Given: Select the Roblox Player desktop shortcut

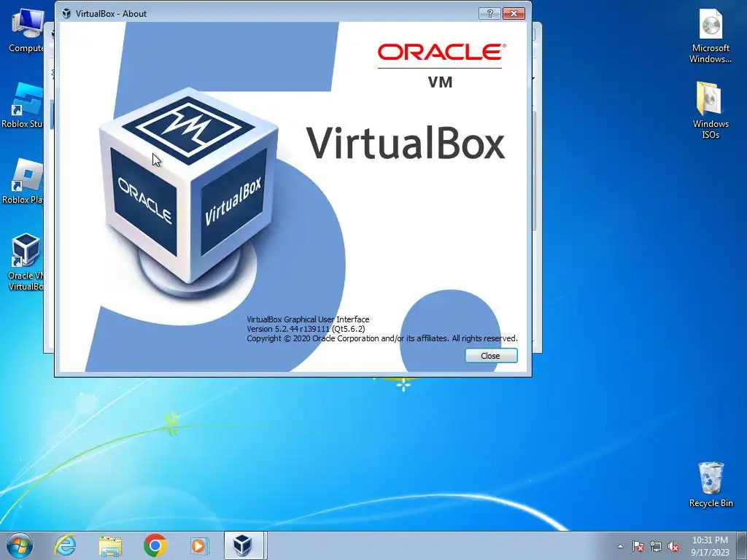Looking at the screenshot, I should point(23,182).
